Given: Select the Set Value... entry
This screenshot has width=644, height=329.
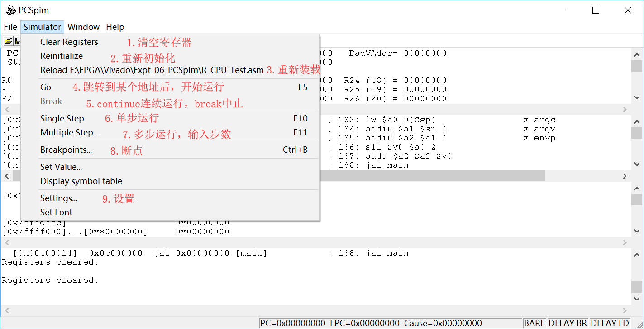Looking at the screenshot, I should coord(170,167).
